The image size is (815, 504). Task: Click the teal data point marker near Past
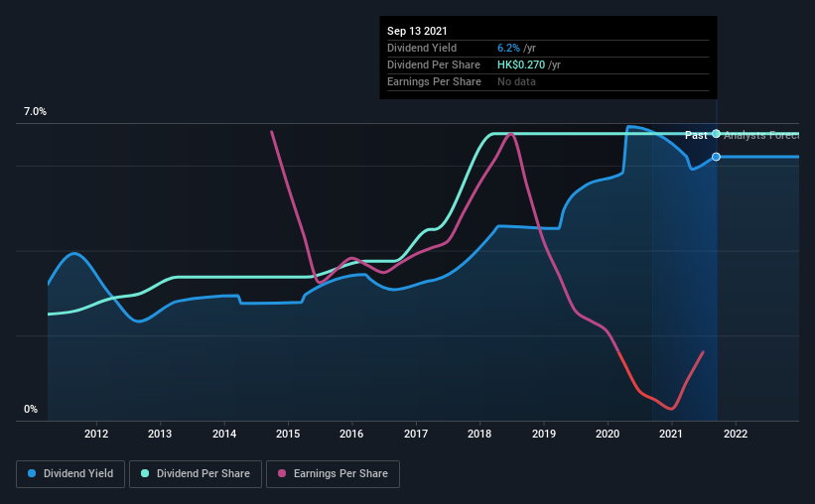[x=717, y=134]
